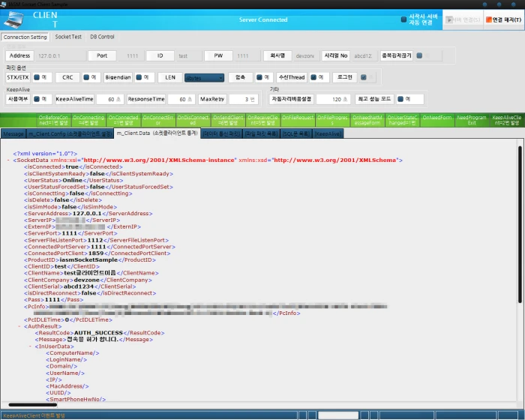Screen dimensions: 525x420
Task: Toggle the 최고 성능 모드 checkbox
Action: coord(400,99)
